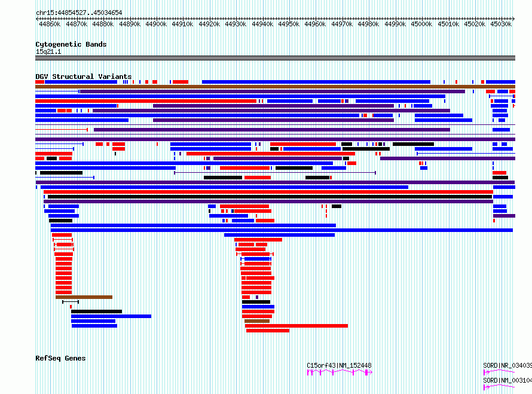The image size is (532, 394).
Task: Click the longest red bar at the central cluster bottom
Action: 296,326
